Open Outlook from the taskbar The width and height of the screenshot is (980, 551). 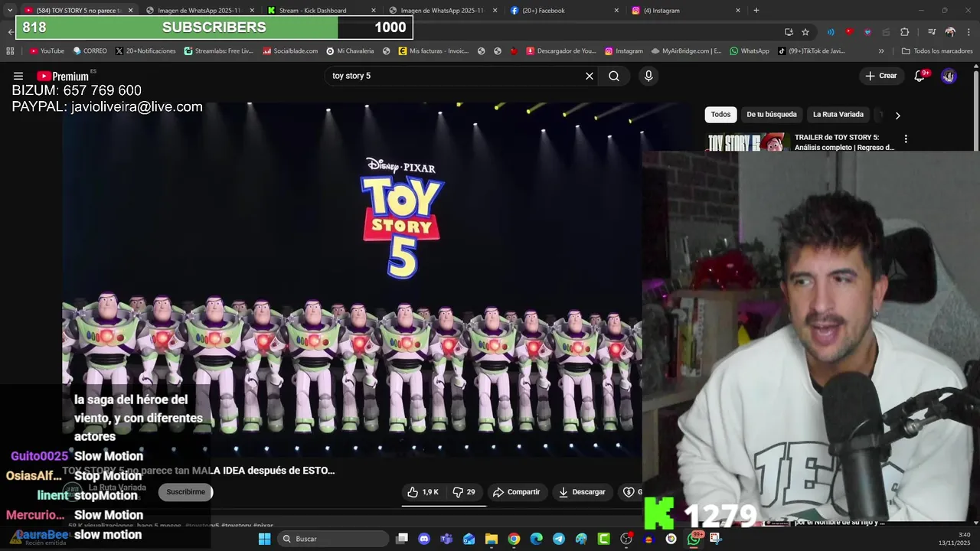(469, 539)
